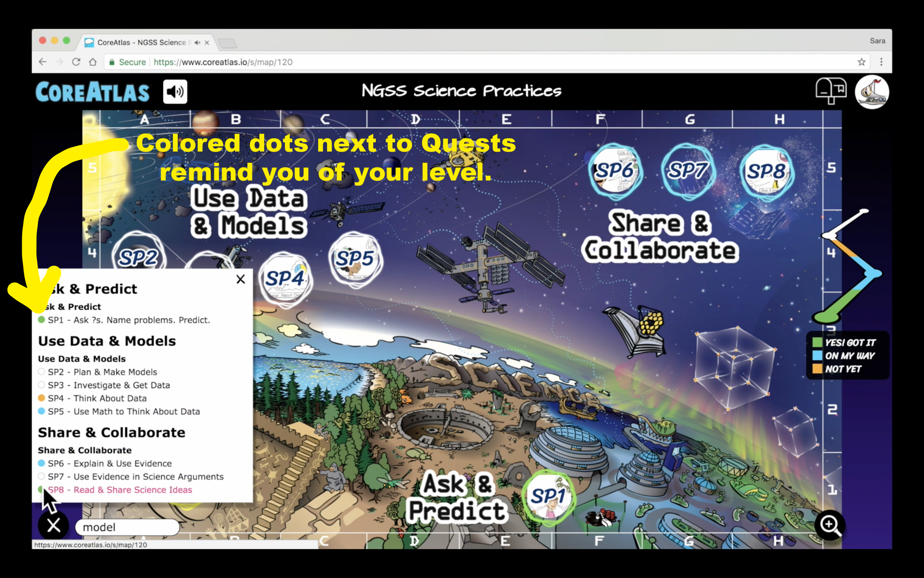This screenshot has width=924, height=578.
Task: Reload the page
Action: pos(76,61)
